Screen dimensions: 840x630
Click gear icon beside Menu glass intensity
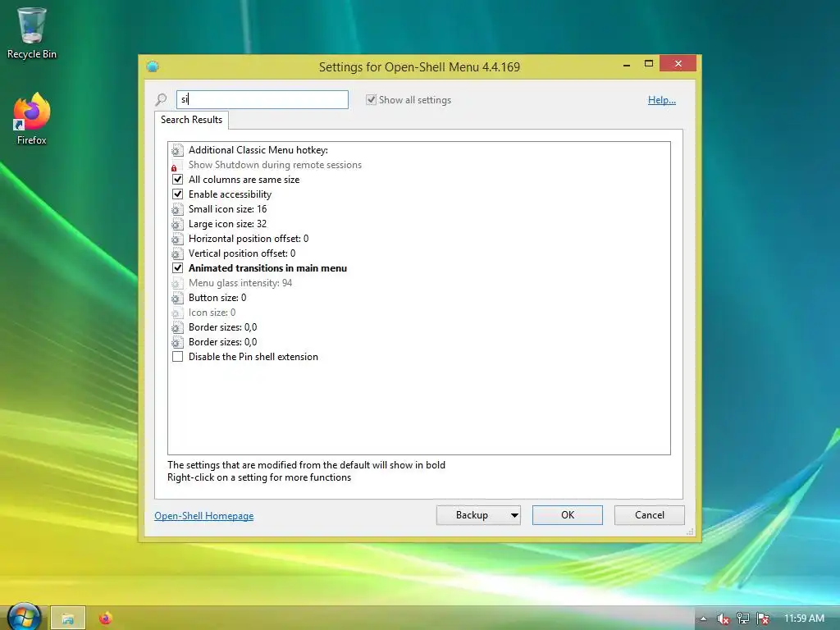[x=177, y=283]
